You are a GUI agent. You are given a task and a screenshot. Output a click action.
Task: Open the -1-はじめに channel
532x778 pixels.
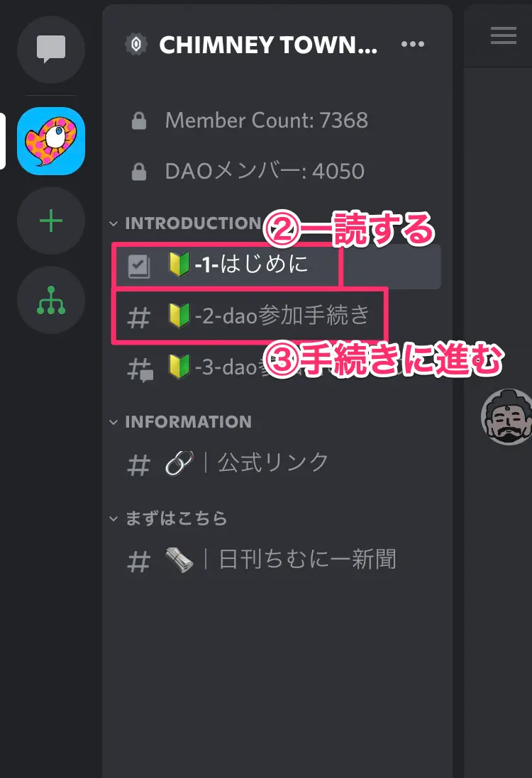coord(277,265)
